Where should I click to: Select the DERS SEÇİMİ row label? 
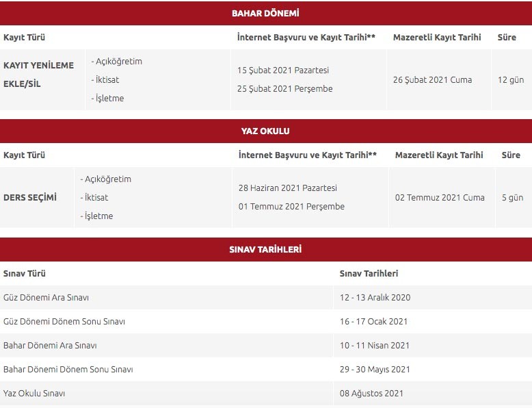[x=30, y=197]
